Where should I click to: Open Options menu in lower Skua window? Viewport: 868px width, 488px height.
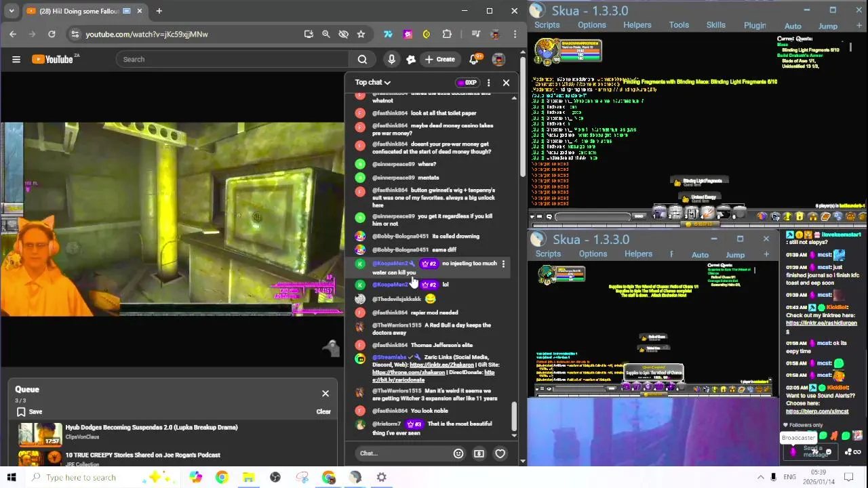coord(593,254)
